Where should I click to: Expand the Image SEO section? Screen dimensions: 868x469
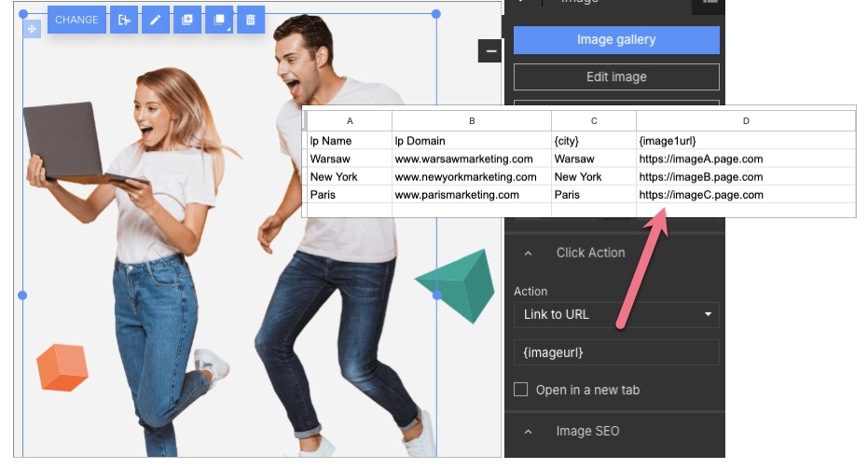pos(529,431)
